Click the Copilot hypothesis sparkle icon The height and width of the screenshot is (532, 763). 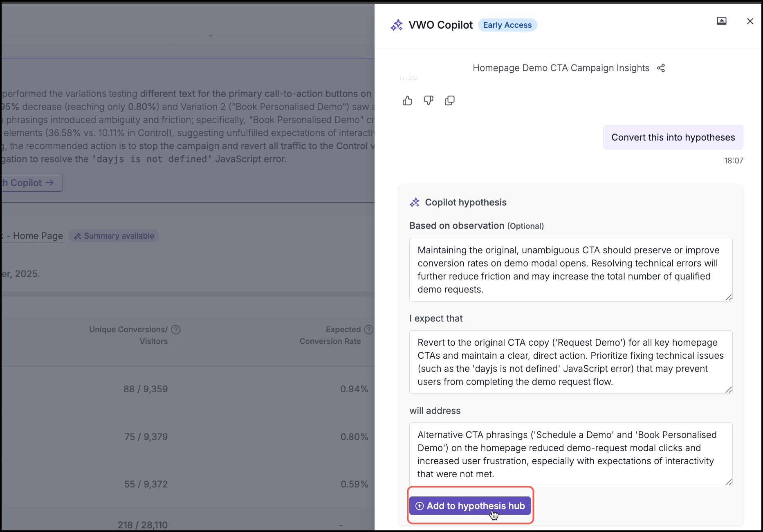[x=415, y=203]
